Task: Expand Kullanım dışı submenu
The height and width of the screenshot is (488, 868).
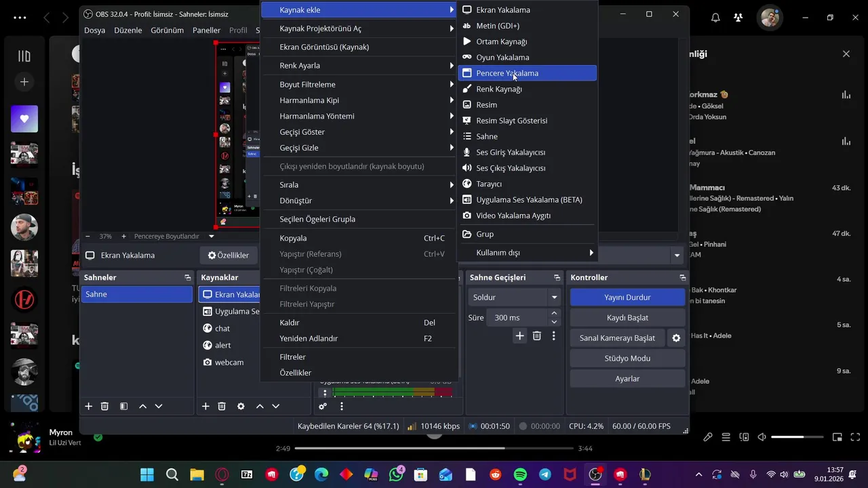Action: pyautogui.click(x=527, y=253)
